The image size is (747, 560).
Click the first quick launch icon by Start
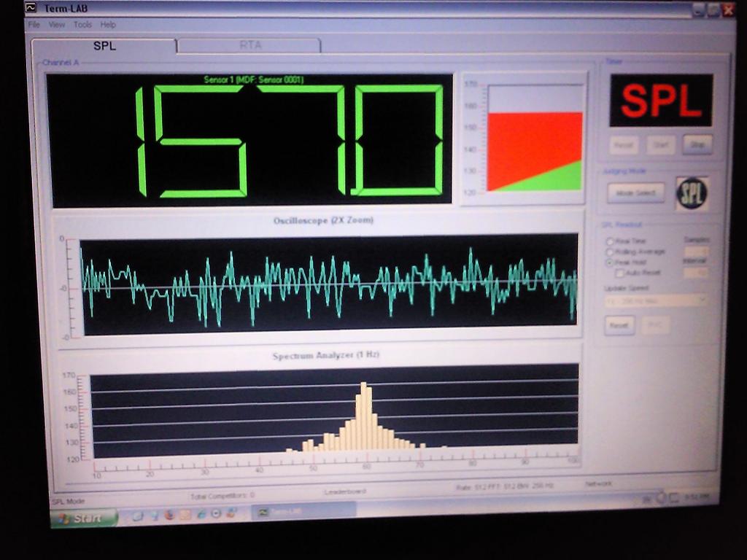tap(137, 515)
